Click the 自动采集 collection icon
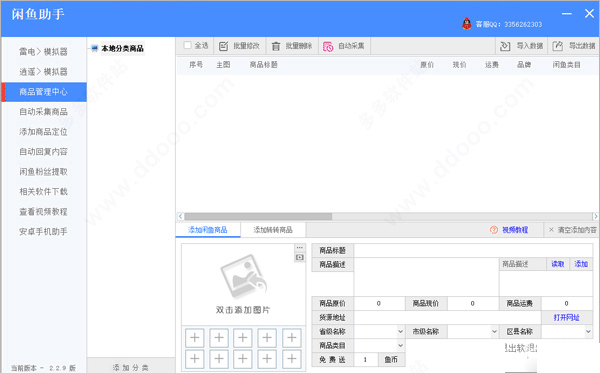This screenshot has width=600, height=373. [328, 46]
